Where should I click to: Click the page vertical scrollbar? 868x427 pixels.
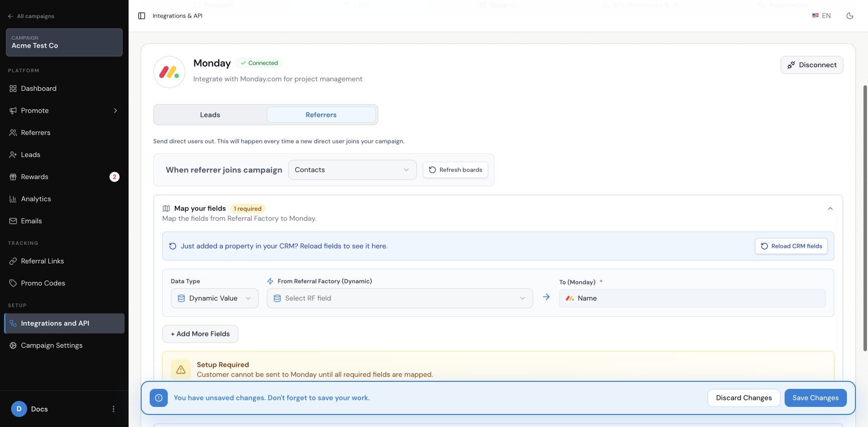[865, 218]
